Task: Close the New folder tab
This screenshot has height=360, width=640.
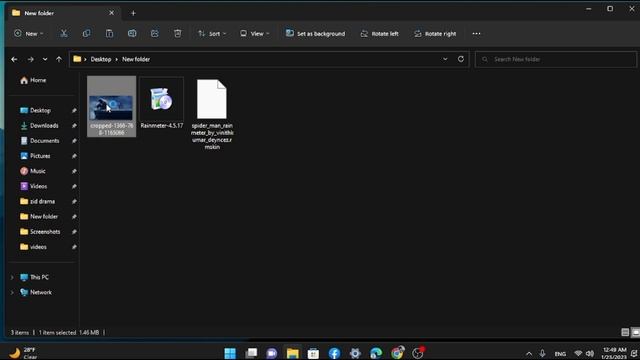Action: point(111,13)
